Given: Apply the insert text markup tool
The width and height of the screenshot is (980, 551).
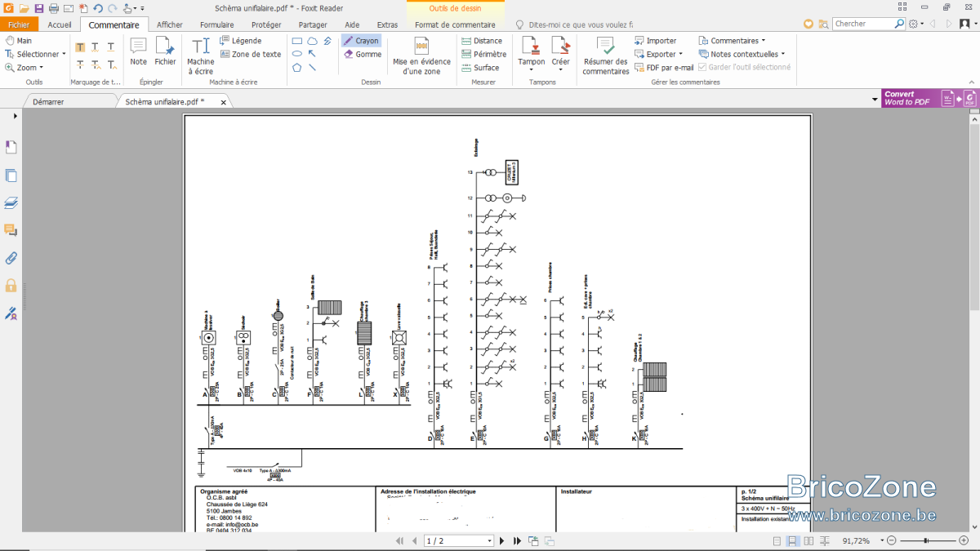Looking at the screenshot, I should point(111,64).
